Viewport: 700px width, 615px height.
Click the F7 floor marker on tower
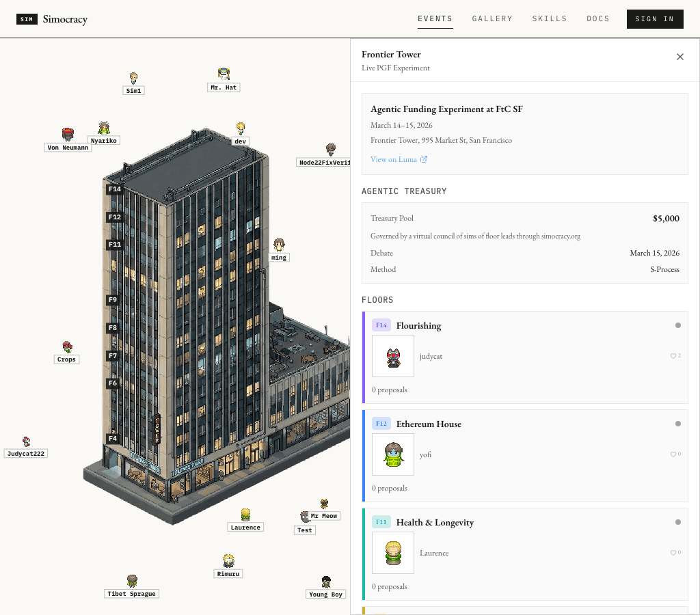click(x=113, y=356)
